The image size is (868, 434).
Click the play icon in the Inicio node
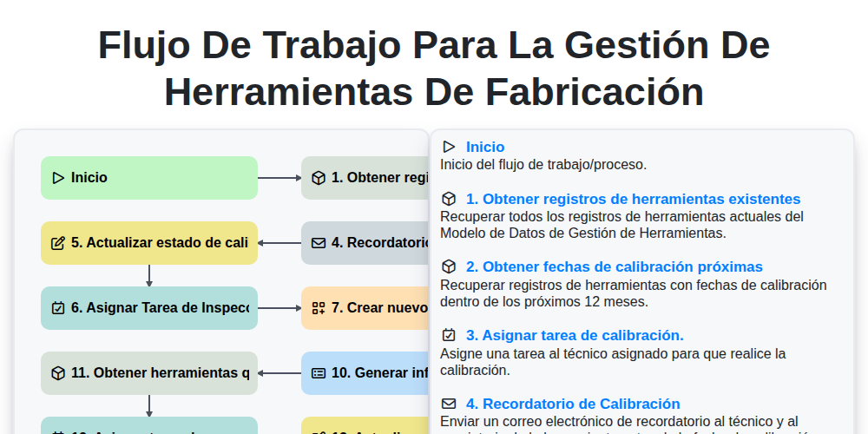click(x=58, y=178)
